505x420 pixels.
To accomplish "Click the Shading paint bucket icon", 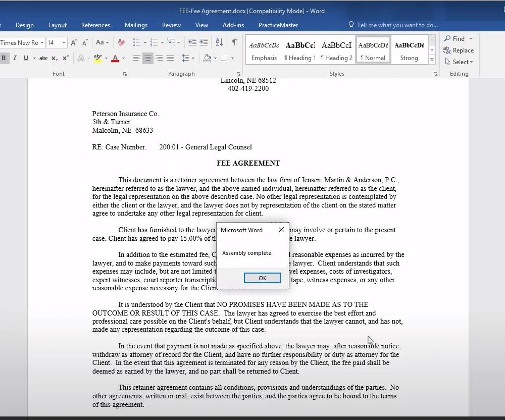I will (x=207, y=58).
